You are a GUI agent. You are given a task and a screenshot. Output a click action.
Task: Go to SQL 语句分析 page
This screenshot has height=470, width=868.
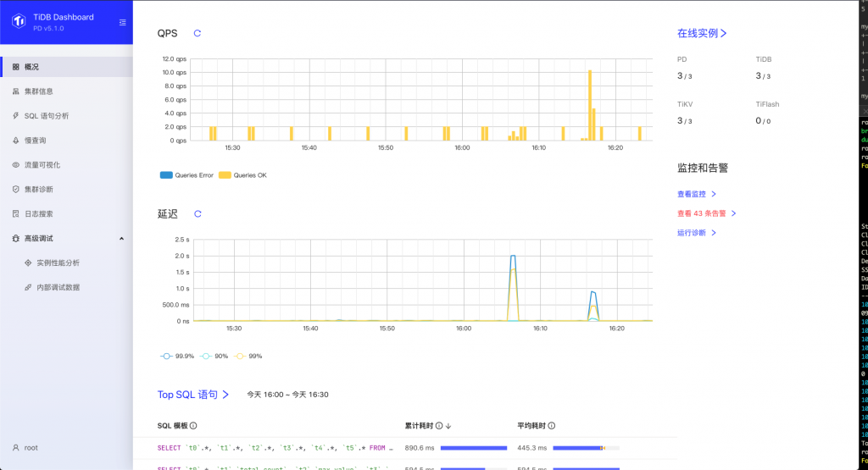point(66,115)
